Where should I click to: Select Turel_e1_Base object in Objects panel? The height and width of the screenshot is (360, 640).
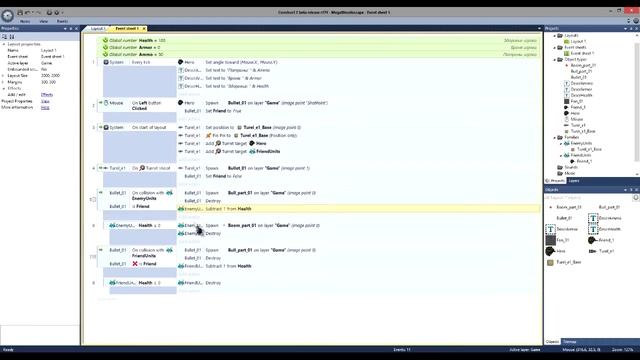564,262
